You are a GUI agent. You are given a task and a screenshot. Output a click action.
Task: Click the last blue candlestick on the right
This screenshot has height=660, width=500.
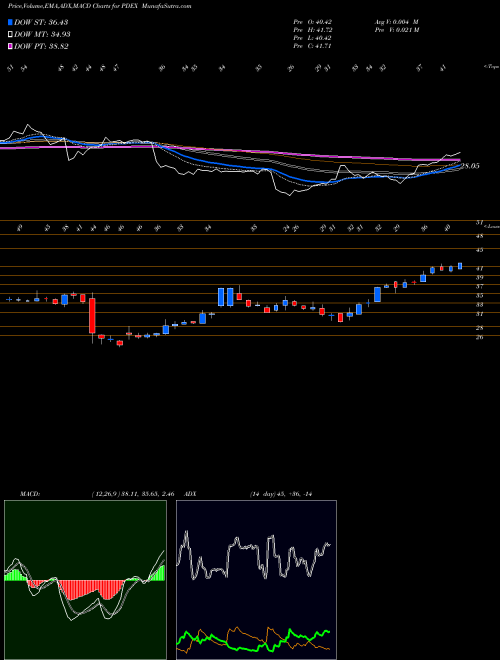click(460, 266)
